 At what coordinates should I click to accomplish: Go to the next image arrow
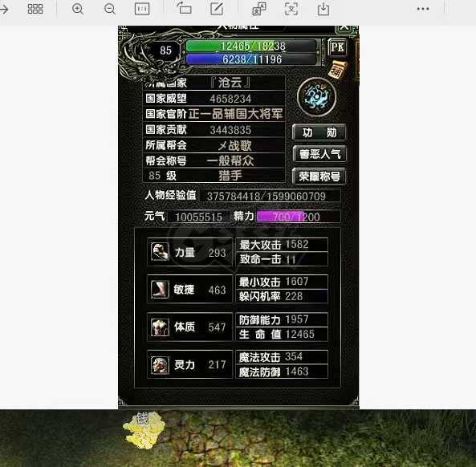4,9
